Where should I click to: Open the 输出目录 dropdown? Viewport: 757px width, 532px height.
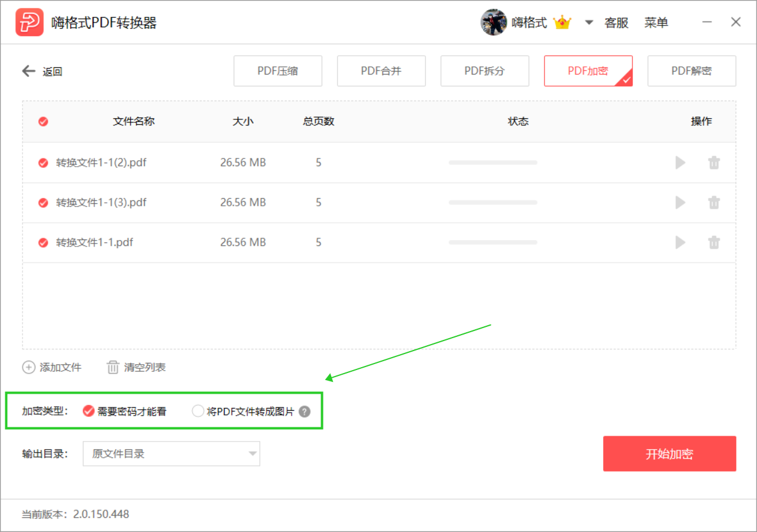172,454
